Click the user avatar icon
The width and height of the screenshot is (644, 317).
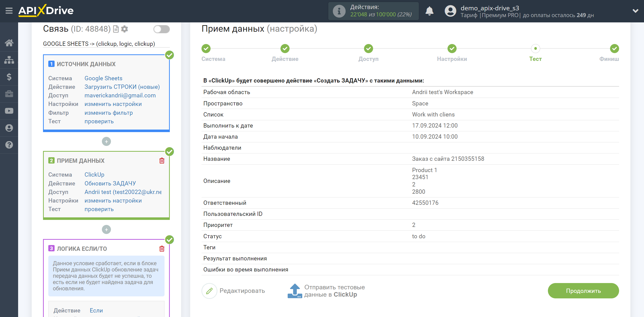coord(450,11)
